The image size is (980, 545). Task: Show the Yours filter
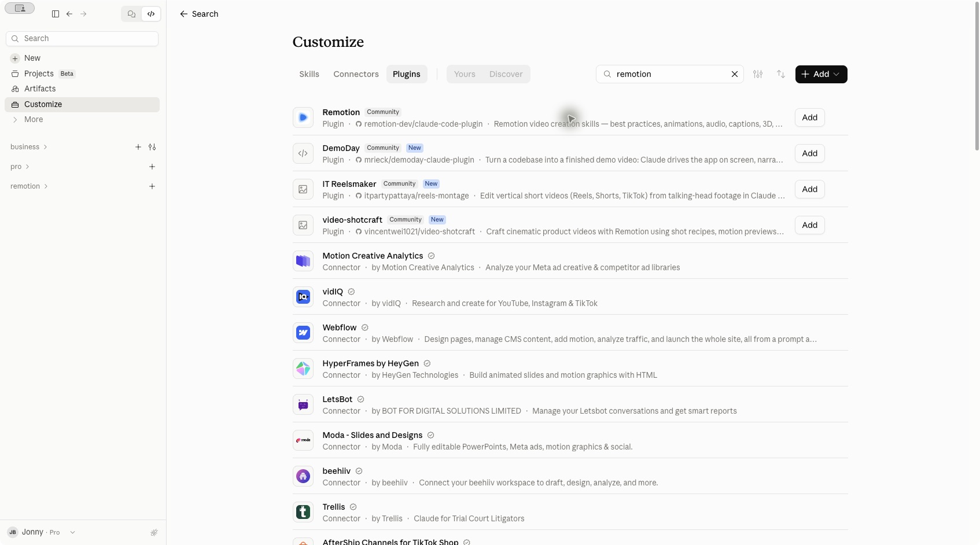point(465,74)
